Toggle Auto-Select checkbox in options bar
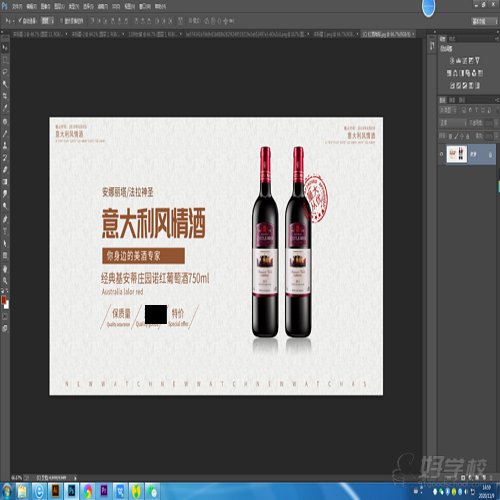Screen dimensions: 500x500 [20, 21]
